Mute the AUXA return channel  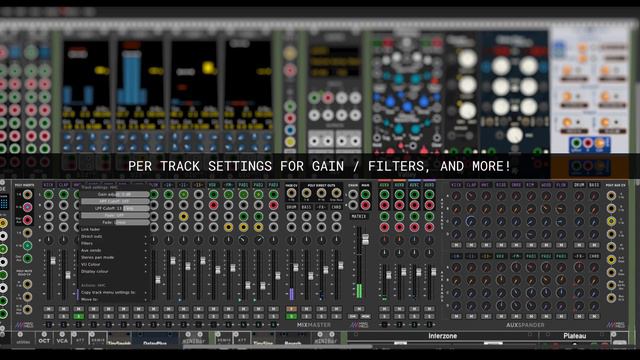[x=384, y=309]
